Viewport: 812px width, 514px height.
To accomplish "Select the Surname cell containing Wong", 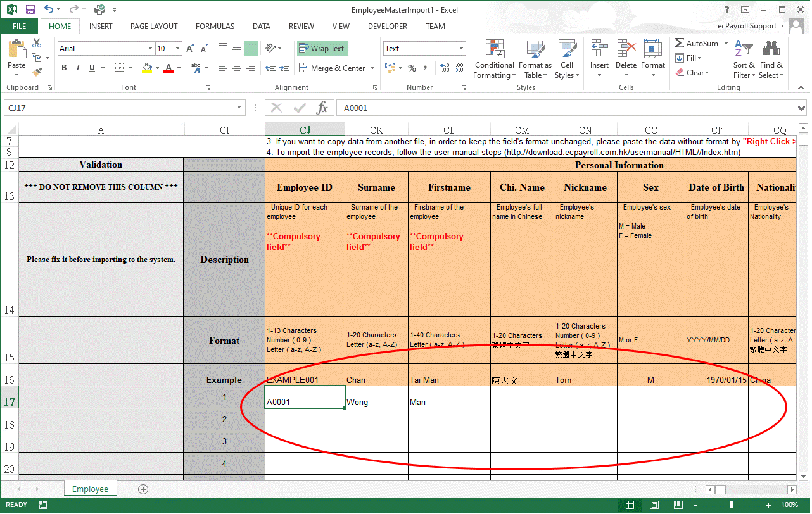I will point(376,398).
